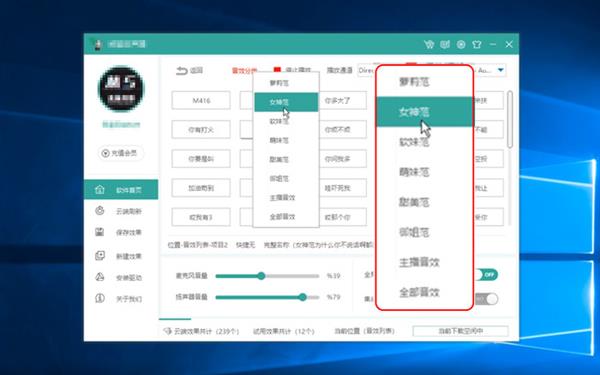
Task: Play the 你多大了 sound effect button
Action: tap(343, 100)
